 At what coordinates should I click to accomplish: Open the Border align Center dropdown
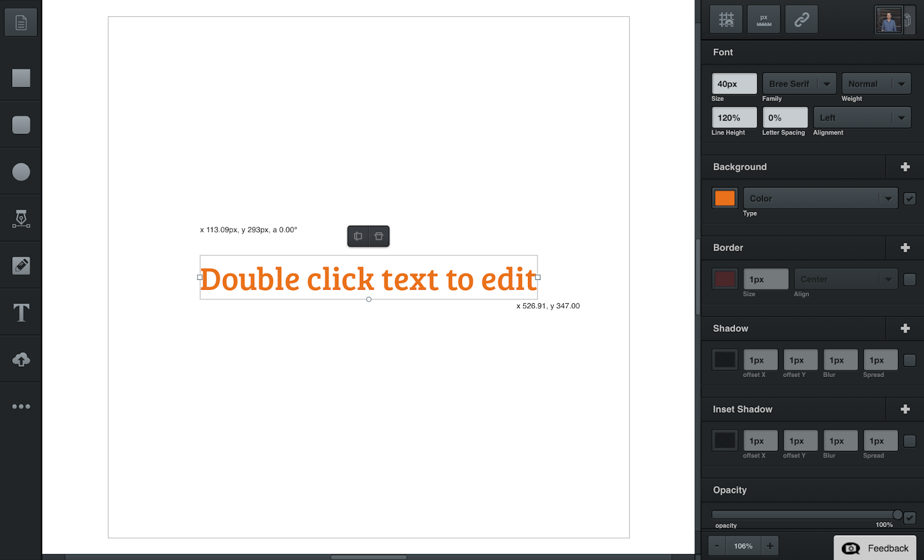pyautogui.click(x=846, y=279)
